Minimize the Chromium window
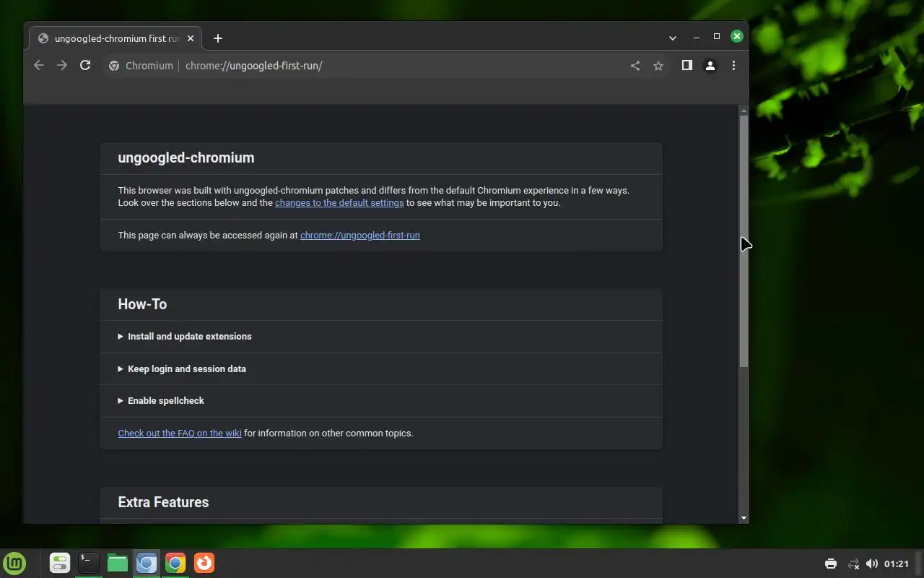Image resolution: width=924 pixels, height=578 pixels. tap(697, 37)
